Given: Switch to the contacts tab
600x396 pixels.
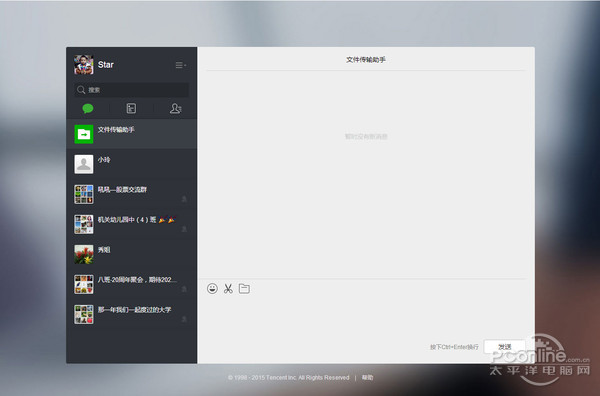Looking at the screenshot, I should click(x=175, y=109).
